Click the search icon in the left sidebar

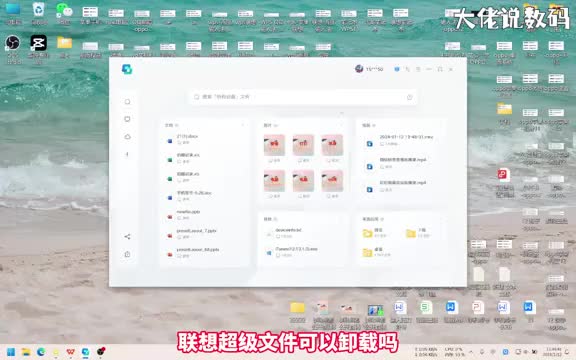[x=127, y=101]
